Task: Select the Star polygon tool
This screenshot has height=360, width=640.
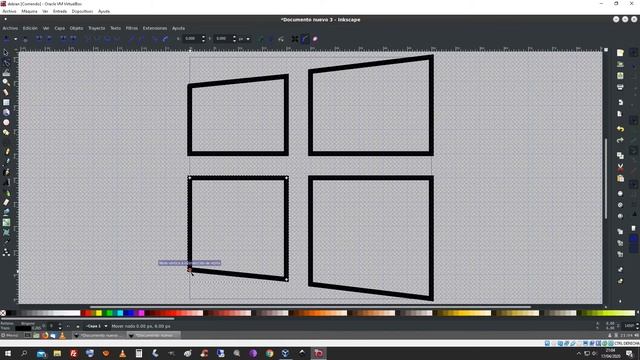Action: pos(6,132)
